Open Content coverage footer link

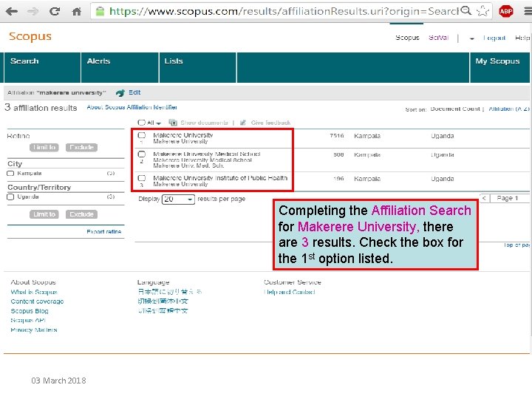click(37, 301)
